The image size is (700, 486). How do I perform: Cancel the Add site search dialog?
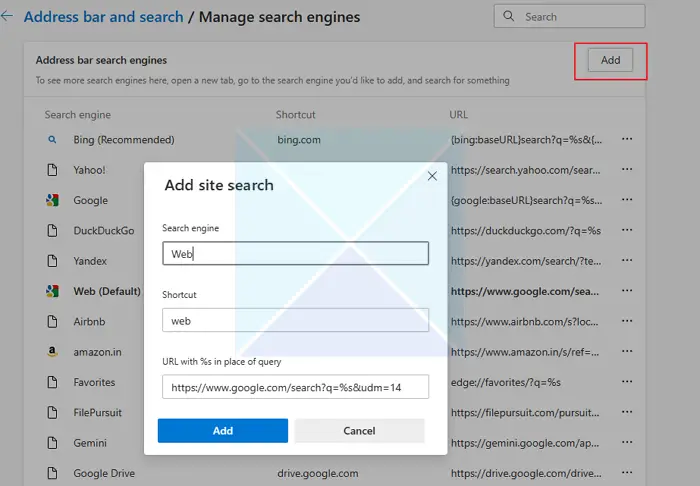[359, 431]
